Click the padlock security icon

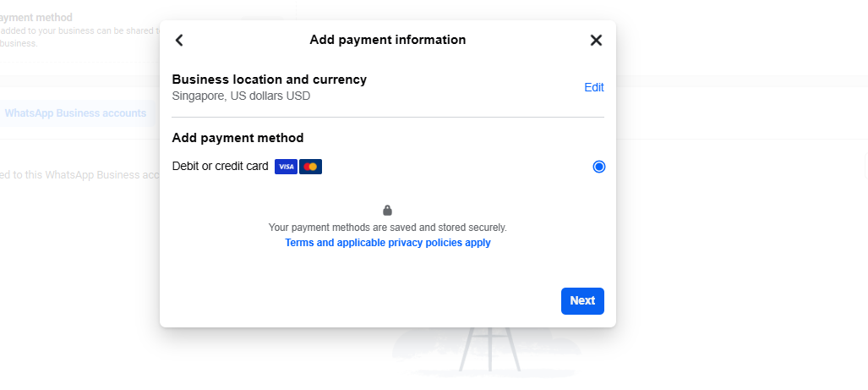pyautogui.click(x=387, y=211)
